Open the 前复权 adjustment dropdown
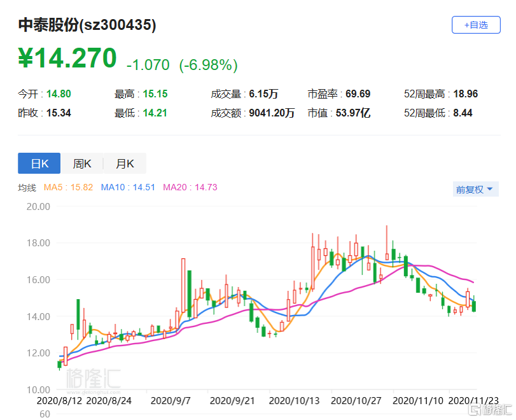Image resolution: width=516 pixels, height=420 pixels. [475, 189]
